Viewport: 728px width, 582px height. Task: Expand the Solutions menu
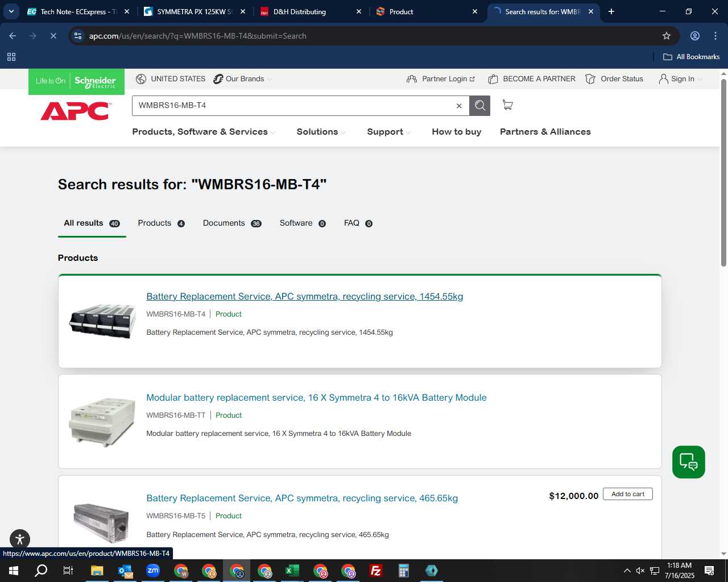(321, 132)
